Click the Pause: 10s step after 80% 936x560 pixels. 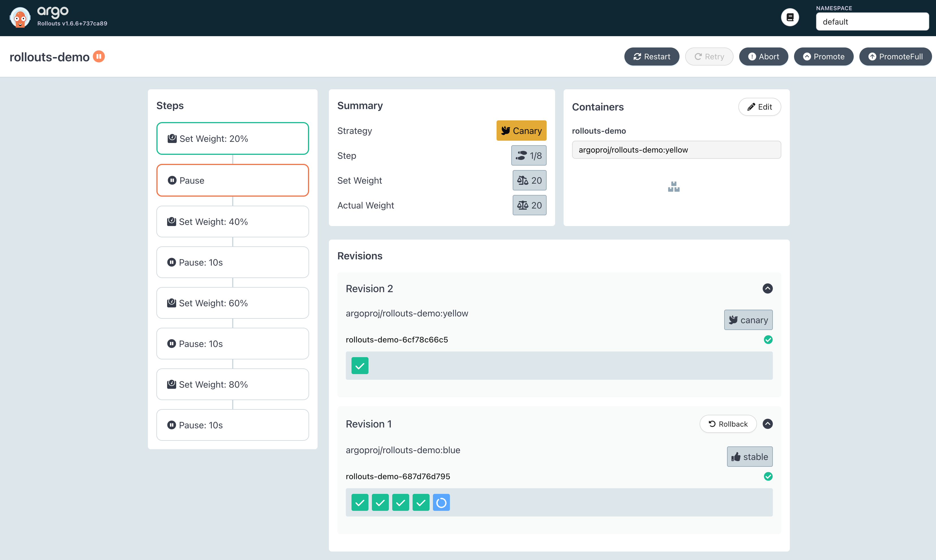[232, 425]
